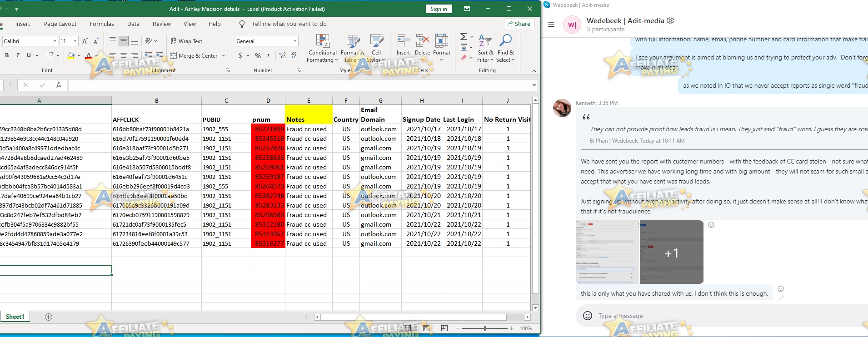
Task: Open the Formulas ribbon tab
Action: pyautogui.click(x=102, y=24)
